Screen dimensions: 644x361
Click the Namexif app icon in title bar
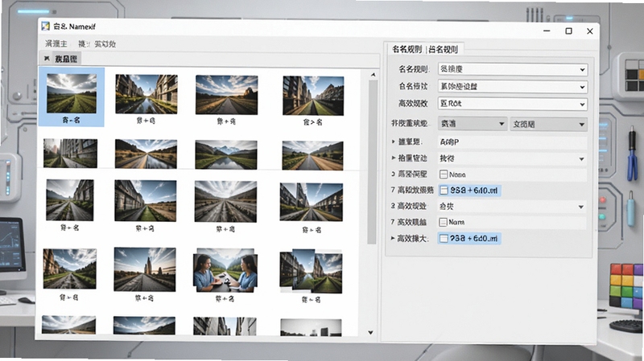(x=46, y=27)
